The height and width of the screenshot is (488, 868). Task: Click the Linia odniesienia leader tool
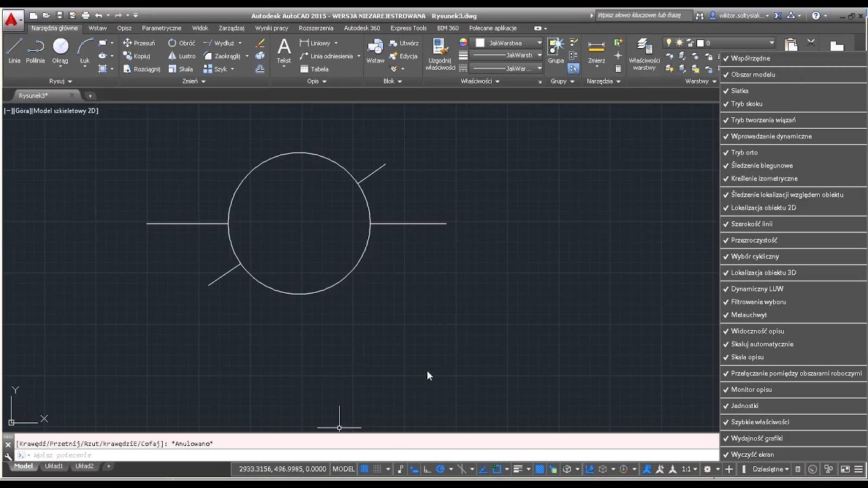point(326,56)
